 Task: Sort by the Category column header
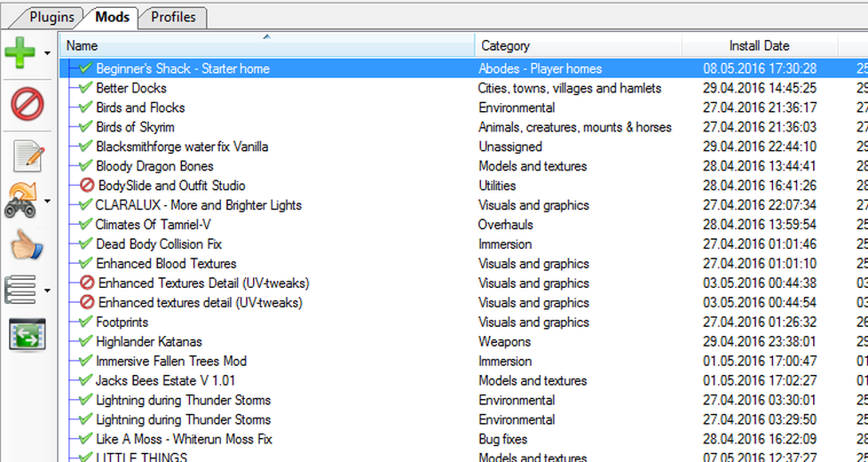tap(579, 45)
